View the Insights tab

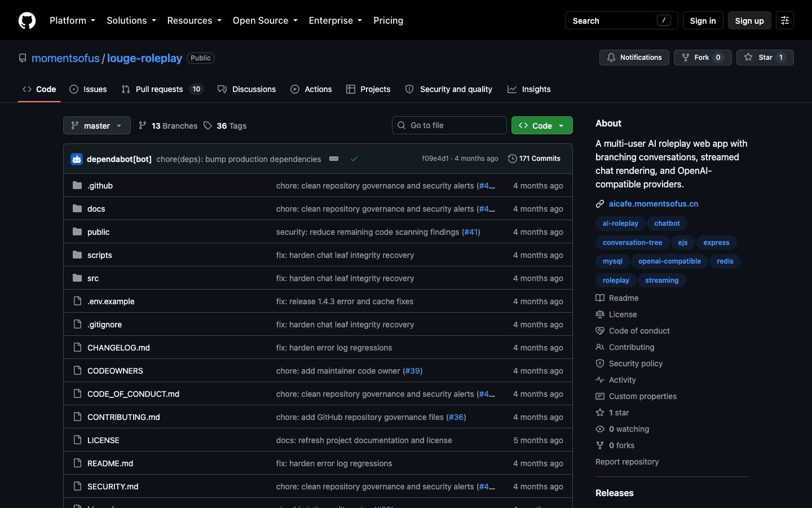click(529, 89)
